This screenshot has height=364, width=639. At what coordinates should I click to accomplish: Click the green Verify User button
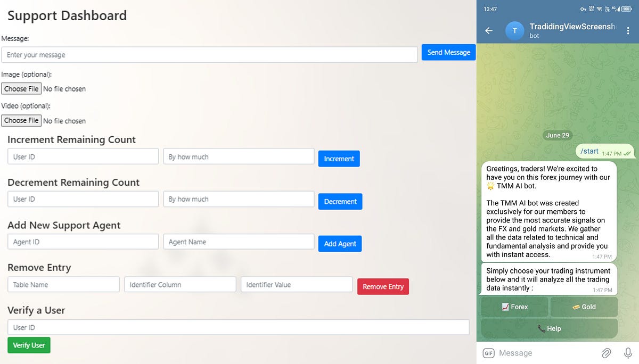click(x=29, y=345)
